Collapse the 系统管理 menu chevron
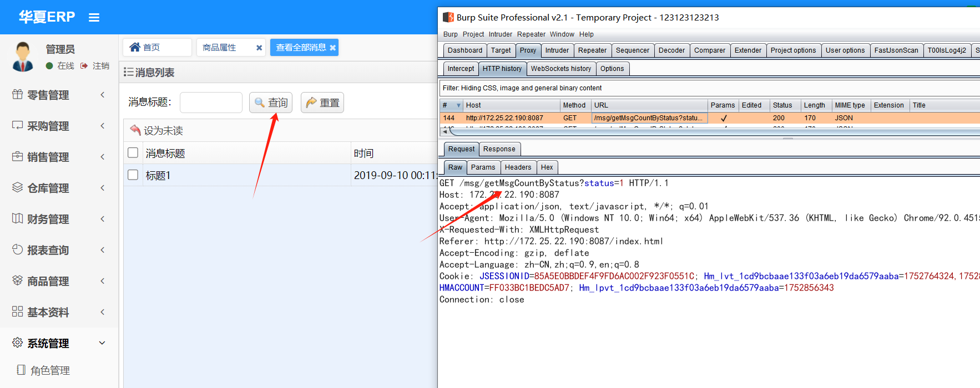980x388 pixels. click(102, 343)
